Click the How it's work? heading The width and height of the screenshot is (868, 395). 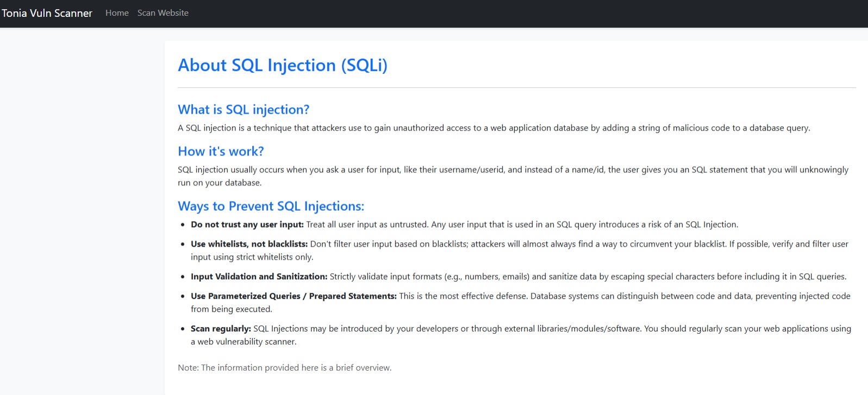[x=221, y=152]
